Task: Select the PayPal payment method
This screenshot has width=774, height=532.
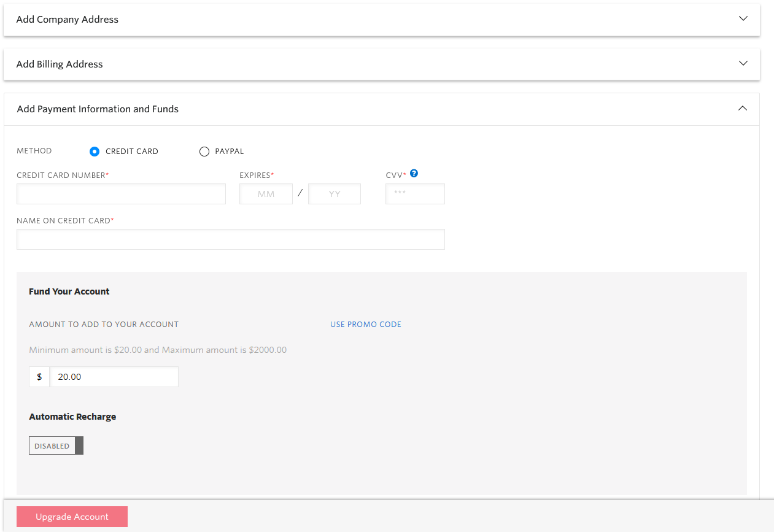Action: 204,152
